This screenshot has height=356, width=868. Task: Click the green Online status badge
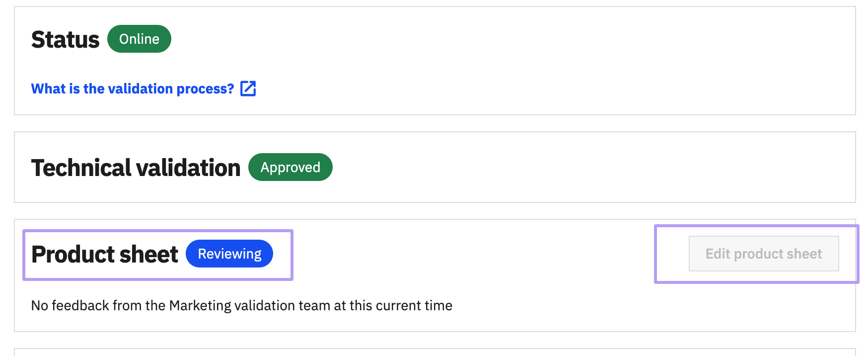click(x=139, y=39)
